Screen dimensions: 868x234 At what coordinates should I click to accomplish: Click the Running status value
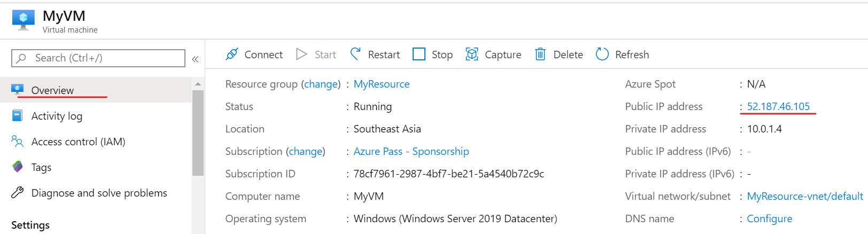point(373,106)
